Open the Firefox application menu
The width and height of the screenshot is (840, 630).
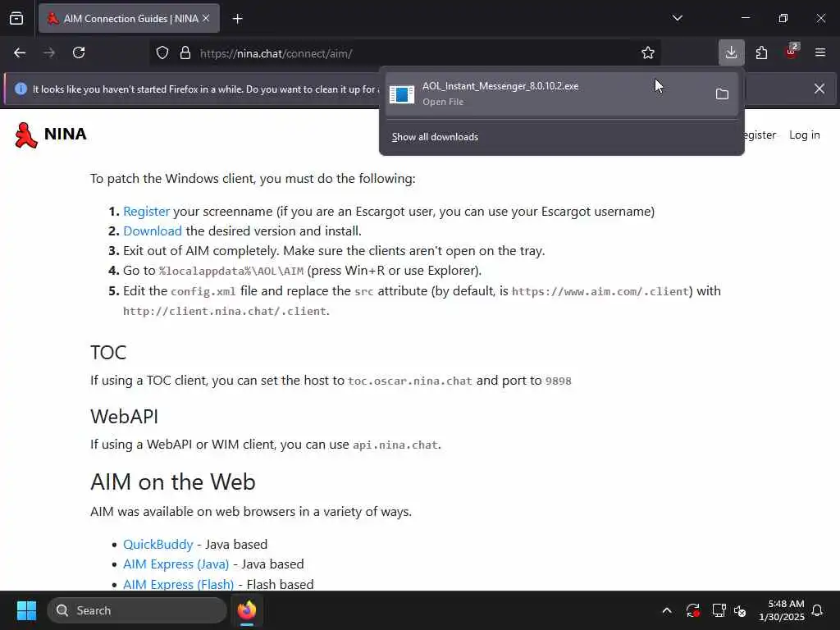pos(820,53)
